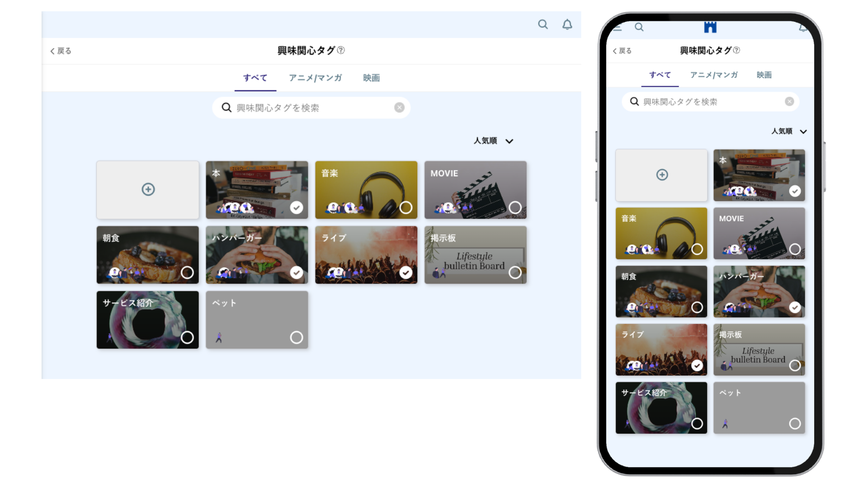The image size is (868, 488).
Task: Click help question mark next to 興味関心タグ title
Action: click(341, 50)
